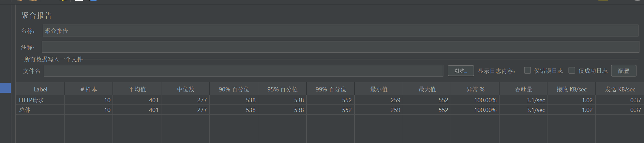
Task: Select the 90% 百分位 column header
Action: tap(234, 89)
